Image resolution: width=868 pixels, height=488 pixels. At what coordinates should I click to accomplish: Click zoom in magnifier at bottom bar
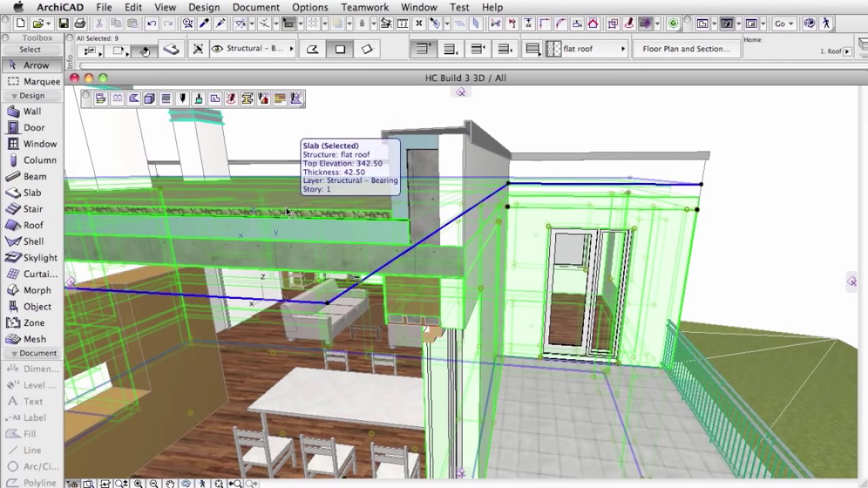[x=138, y=483]
